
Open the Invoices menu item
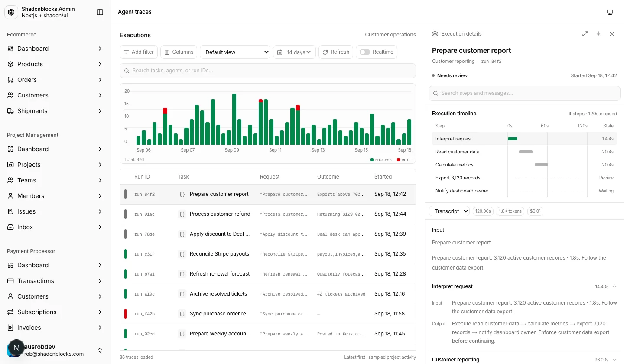coord(55,328)
